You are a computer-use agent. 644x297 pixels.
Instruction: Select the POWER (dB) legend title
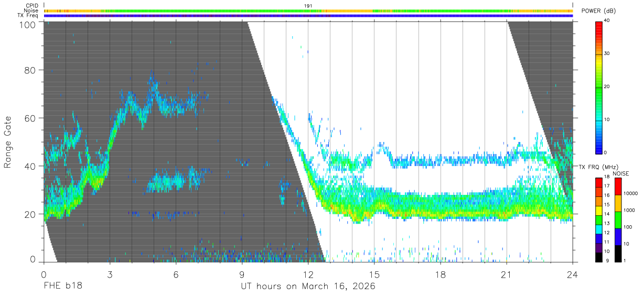[x=599, y=11]
